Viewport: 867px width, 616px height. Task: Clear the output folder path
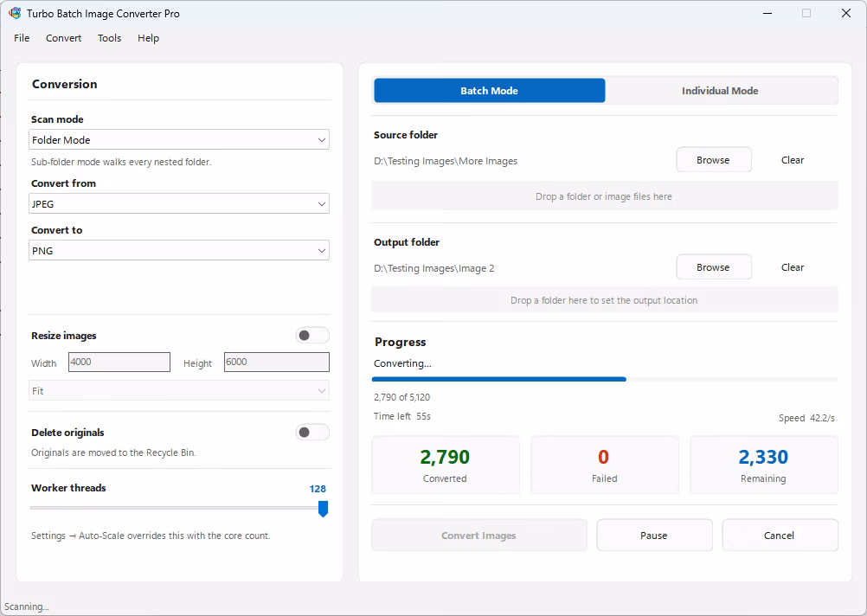click(793, 267)
